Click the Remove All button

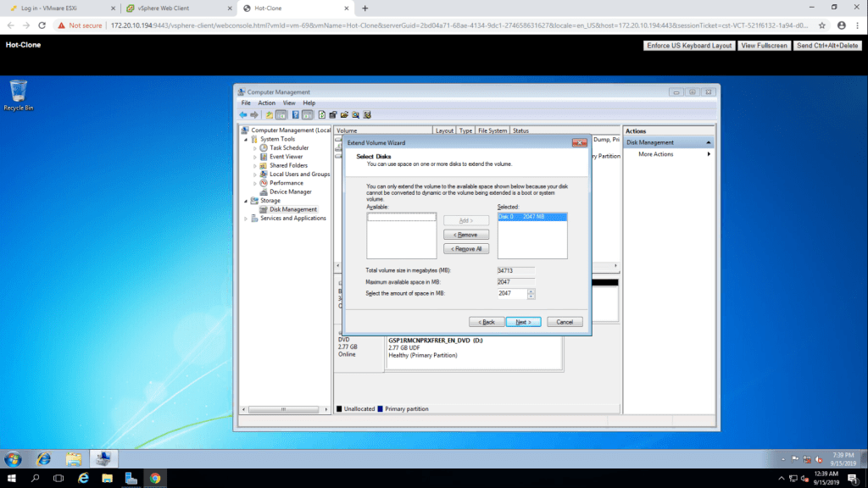[466, 249]
